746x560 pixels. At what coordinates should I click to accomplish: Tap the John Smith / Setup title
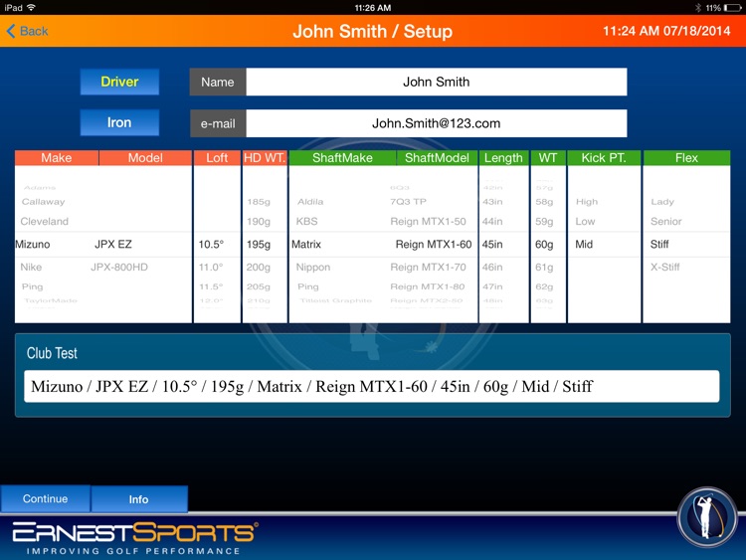pos(373,32)
